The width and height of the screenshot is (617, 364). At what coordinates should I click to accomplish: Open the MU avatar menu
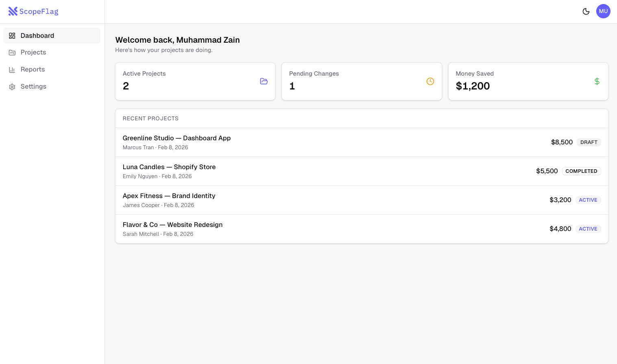(x=603, y=11)
